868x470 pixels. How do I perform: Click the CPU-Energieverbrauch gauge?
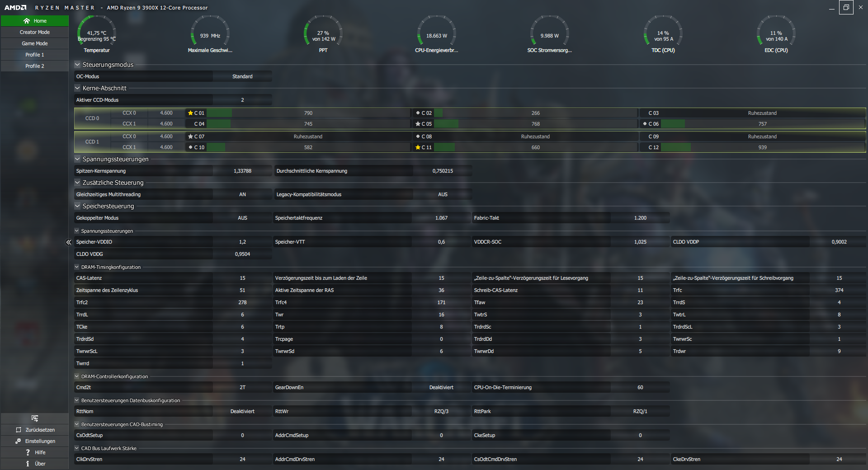[437, 34]
